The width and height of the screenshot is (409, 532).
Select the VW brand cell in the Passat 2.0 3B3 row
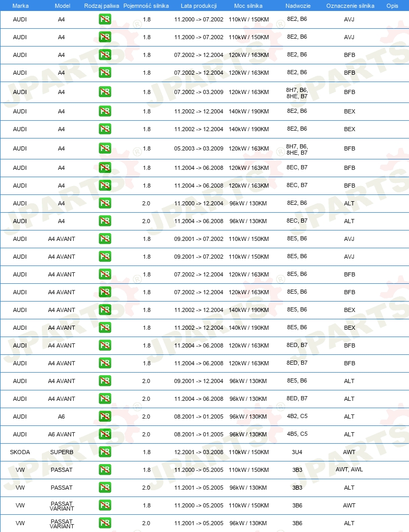[x=20, y=488]
